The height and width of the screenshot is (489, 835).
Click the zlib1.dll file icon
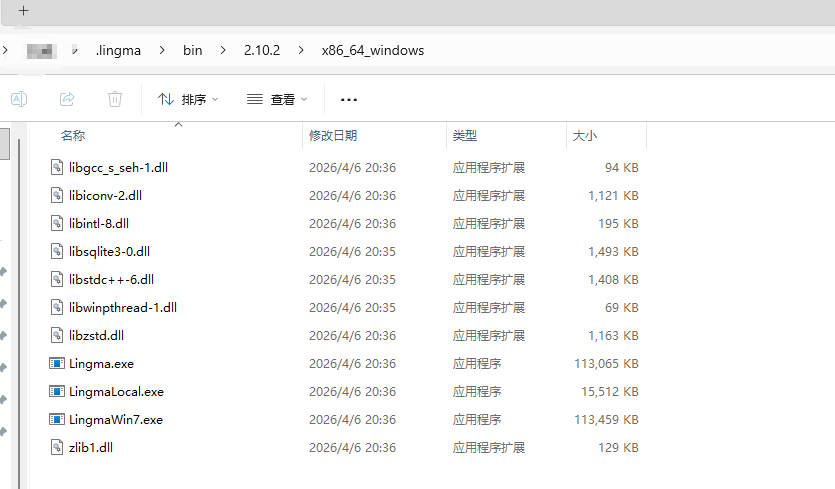(x=57, y=447)
